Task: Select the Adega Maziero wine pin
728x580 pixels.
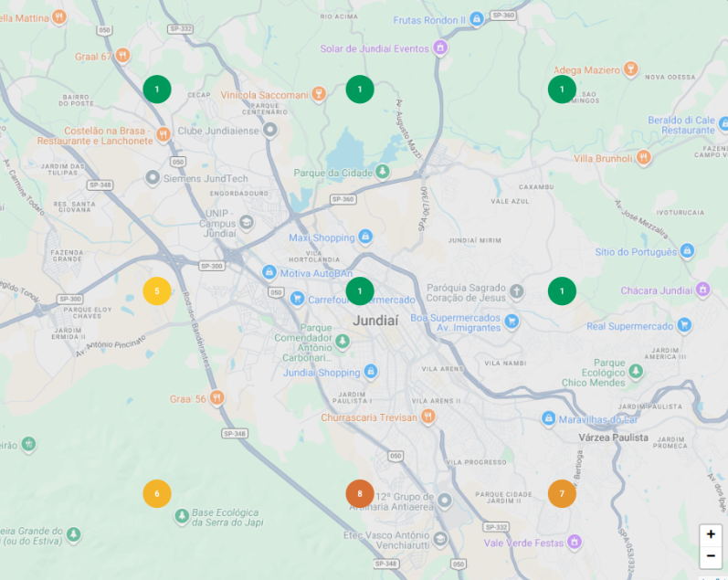Action: (x=630, y=69)
